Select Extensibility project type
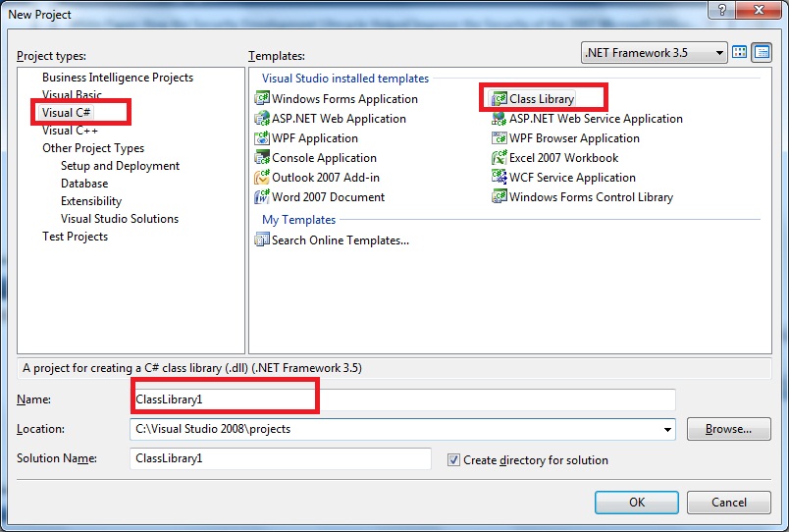The width and height of the screenshot is (789, 532). pos(91,201)
